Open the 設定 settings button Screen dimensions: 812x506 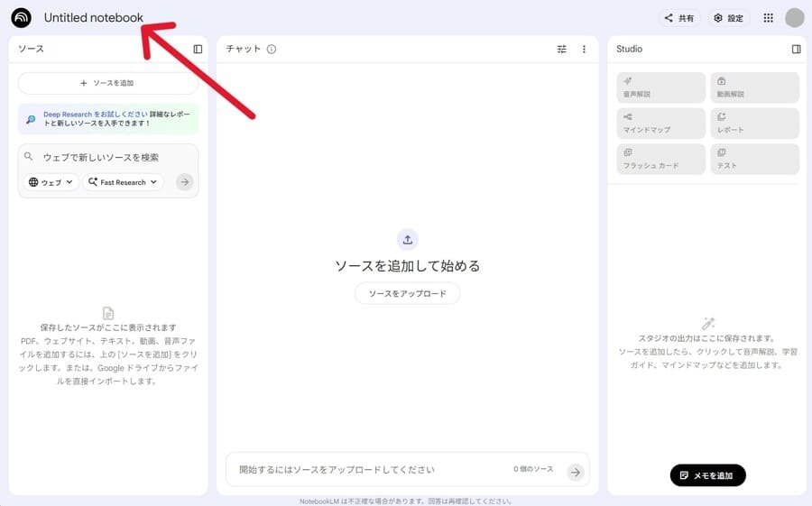729,18
